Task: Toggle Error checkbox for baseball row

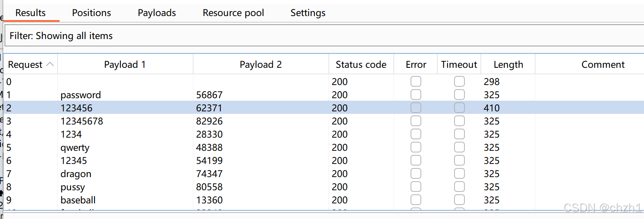Action: click(415, 200)
